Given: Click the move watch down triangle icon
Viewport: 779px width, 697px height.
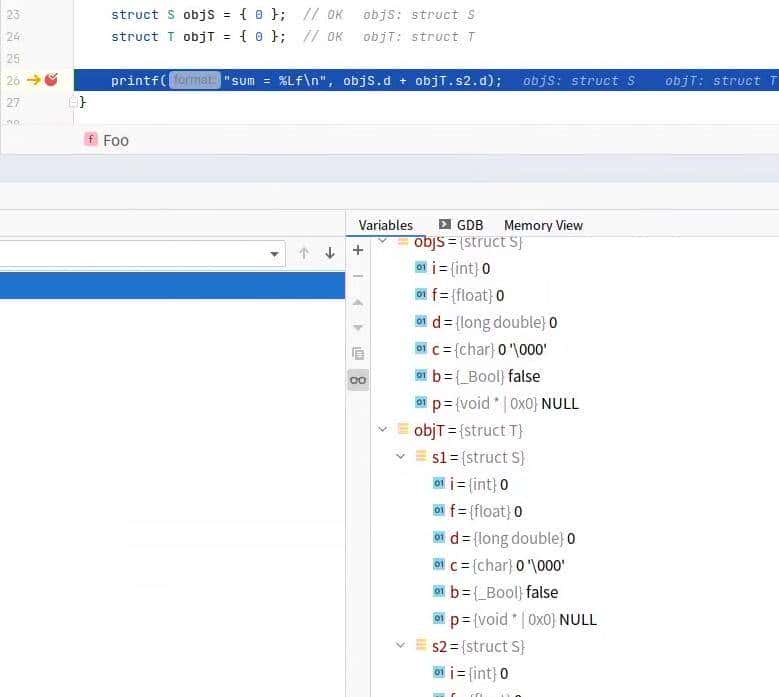Looking at the screenshot, I should point(358,328).
